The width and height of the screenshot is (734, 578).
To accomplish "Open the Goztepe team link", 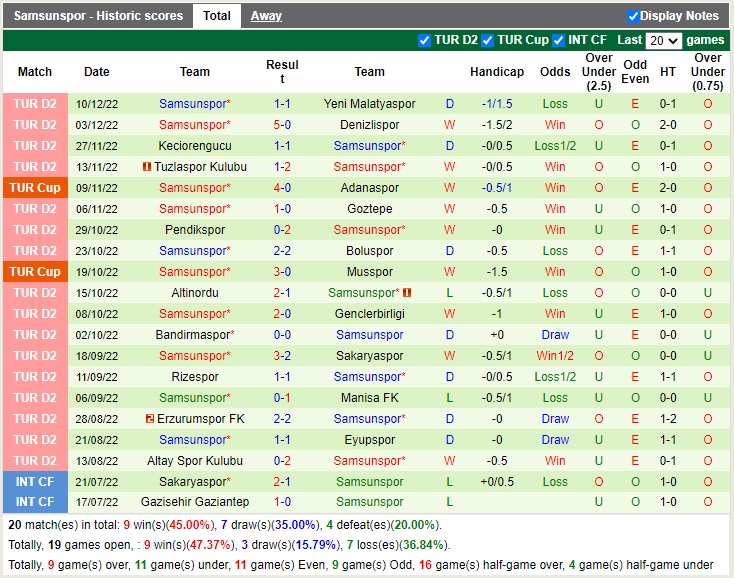I will pos(369,209).
